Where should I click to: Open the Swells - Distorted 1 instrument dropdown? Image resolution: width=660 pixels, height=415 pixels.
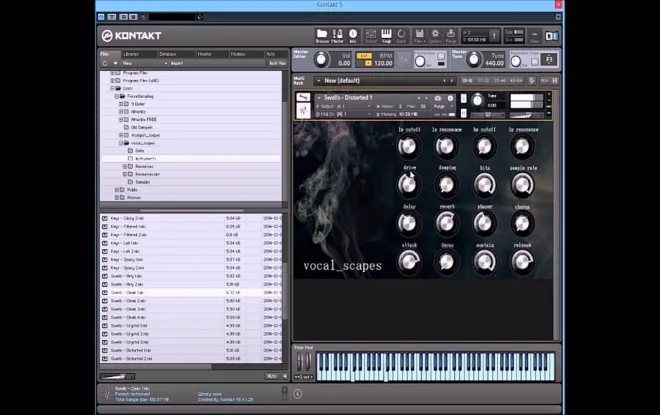pyautogui.click(x=319, y=98)
